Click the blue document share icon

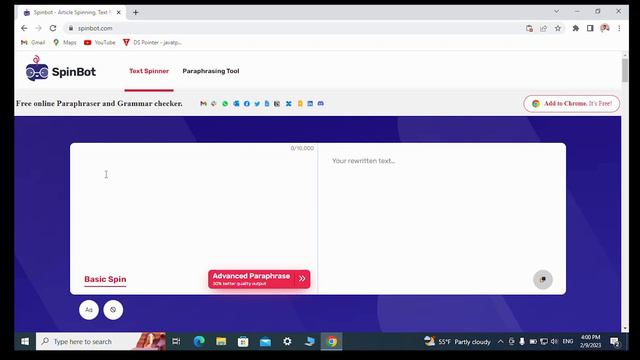pos(267,104)
